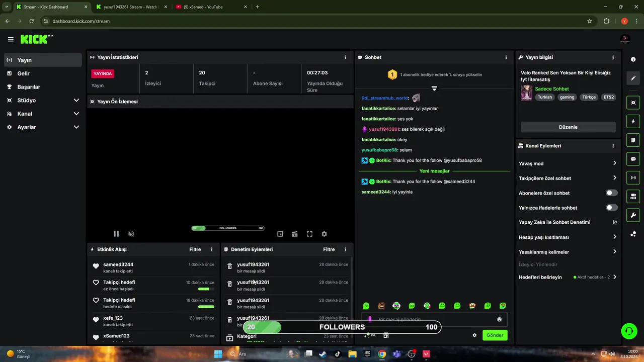Toggle the chat bubble panel icon
This screenshot has height=362, width=644.
[x=633, y=159]
